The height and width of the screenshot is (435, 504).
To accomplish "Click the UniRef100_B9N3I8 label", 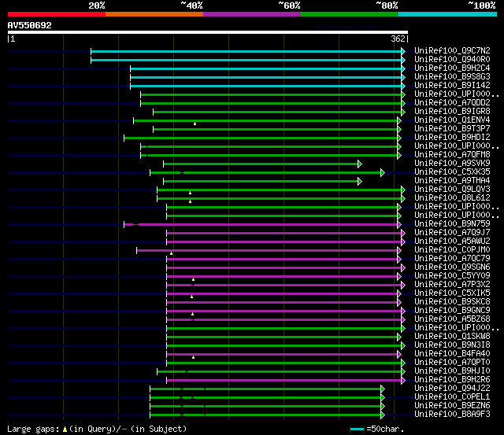I will pyautogui.click(x=452, y=345).
